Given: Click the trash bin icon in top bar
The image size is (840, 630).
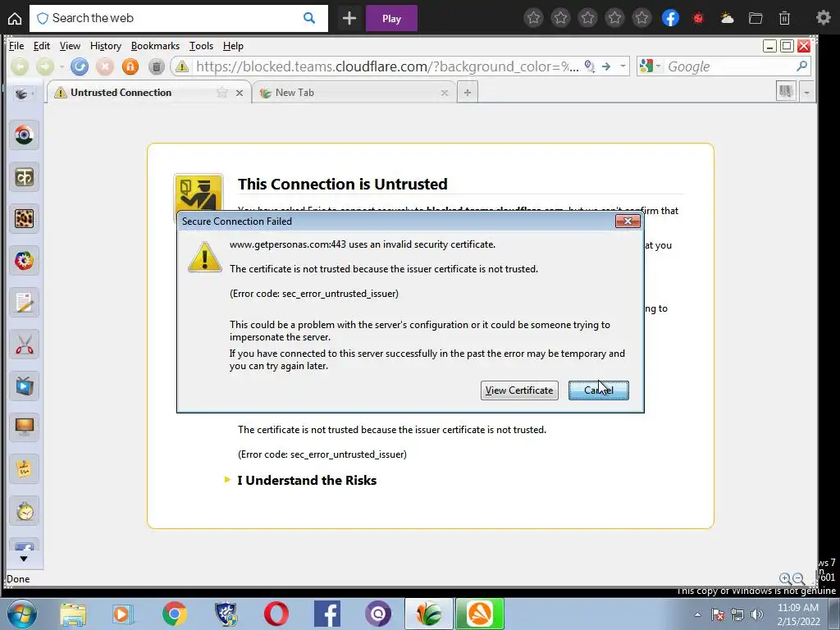Looking at the screenshot, I should [784, 18].
